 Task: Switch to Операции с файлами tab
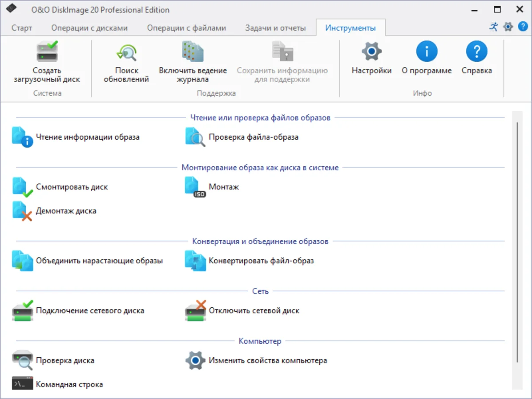point(187,28)
